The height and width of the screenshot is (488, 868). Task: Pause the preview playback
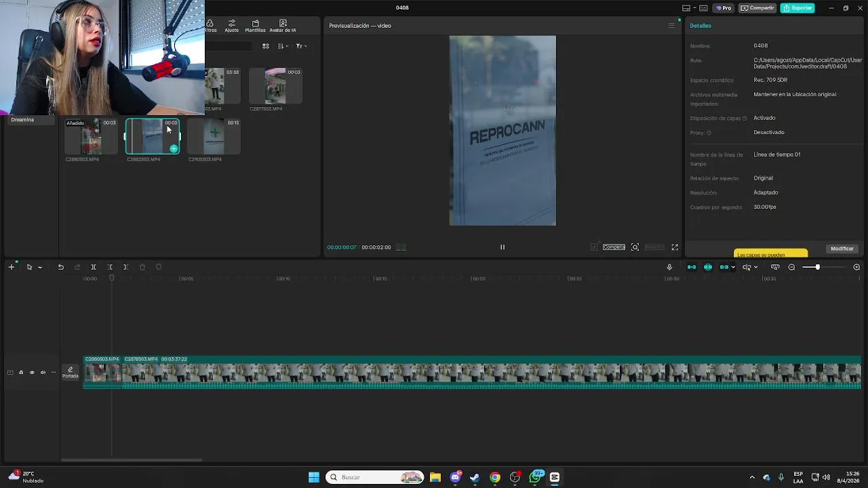click(502, 247)
